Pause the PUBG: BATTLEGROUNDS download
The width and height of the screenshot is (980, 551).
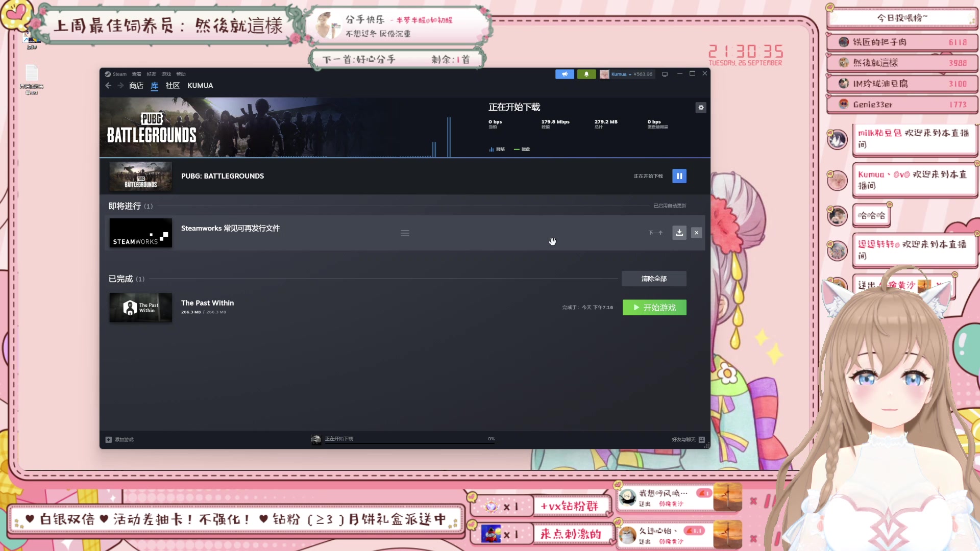tap(679, 176)
